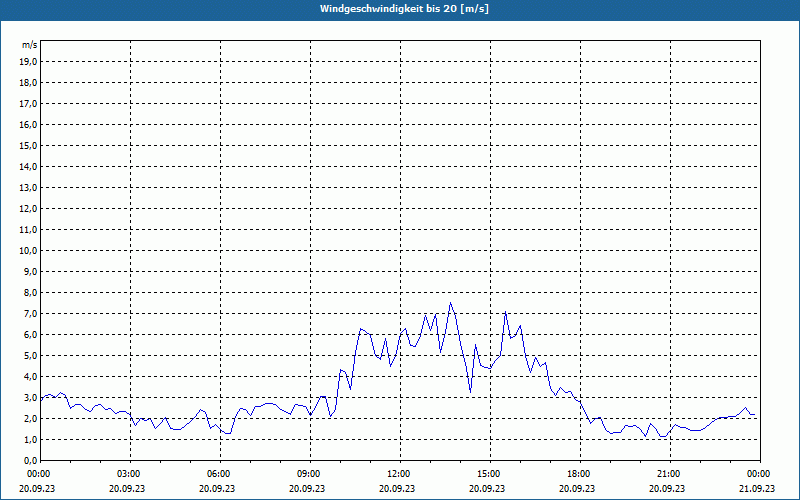
Task: Select the 20.09.23 date under 06:00
Action: pos(217,488)
